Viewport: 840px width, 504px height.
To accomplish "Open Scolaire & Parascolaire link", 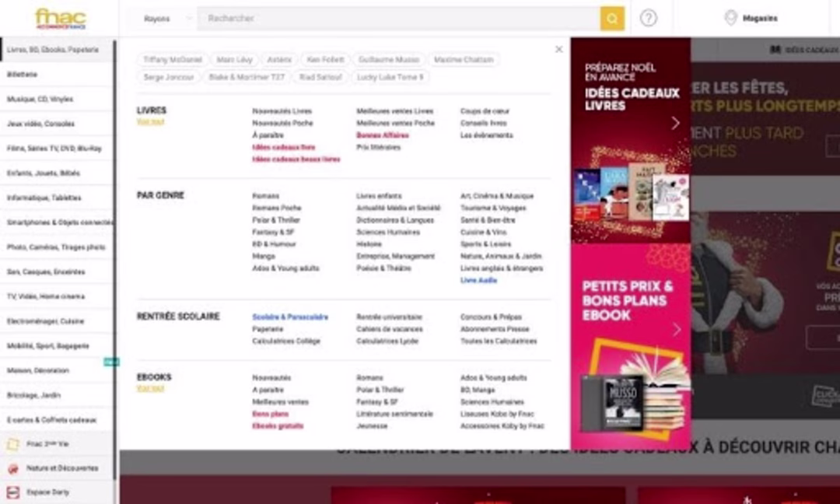I will (290, 317).
